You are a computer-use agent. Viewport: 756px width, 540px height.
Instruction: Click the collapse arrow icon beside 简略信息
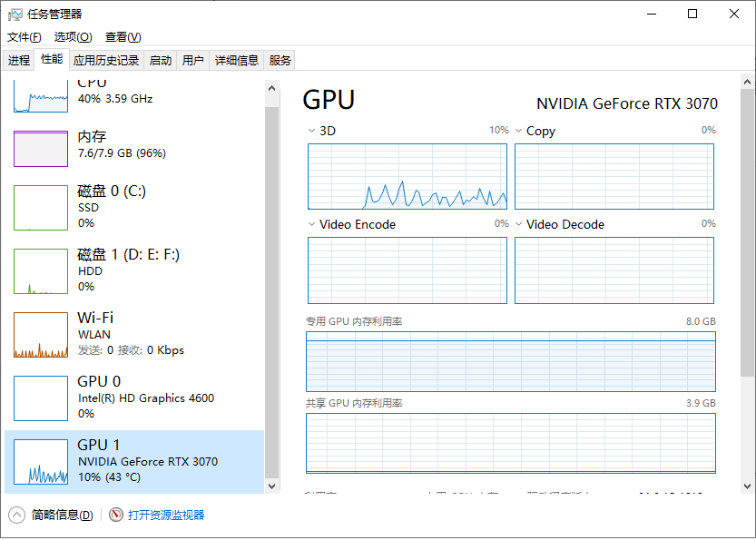tap(16, 515)
